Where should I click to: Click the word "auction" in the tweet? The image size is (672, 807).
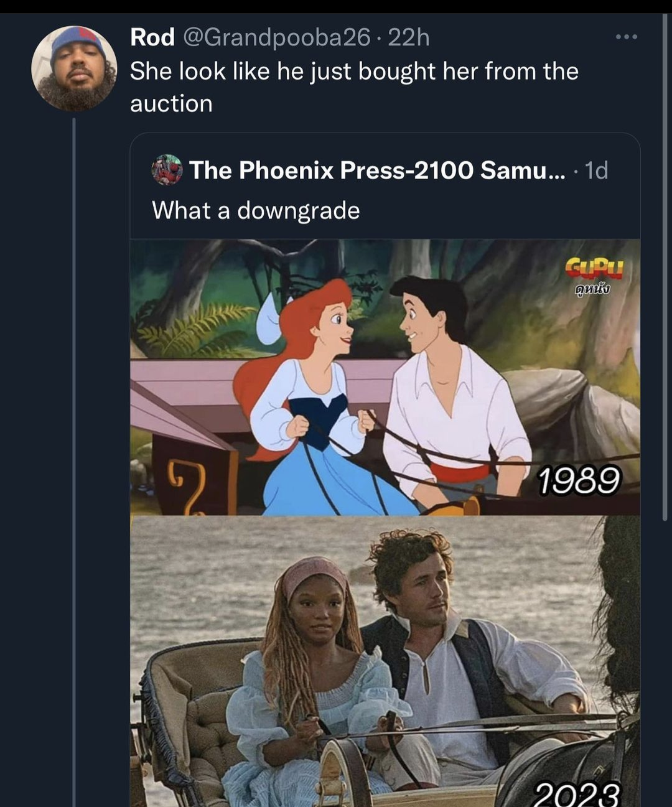[x=171, y=104]
